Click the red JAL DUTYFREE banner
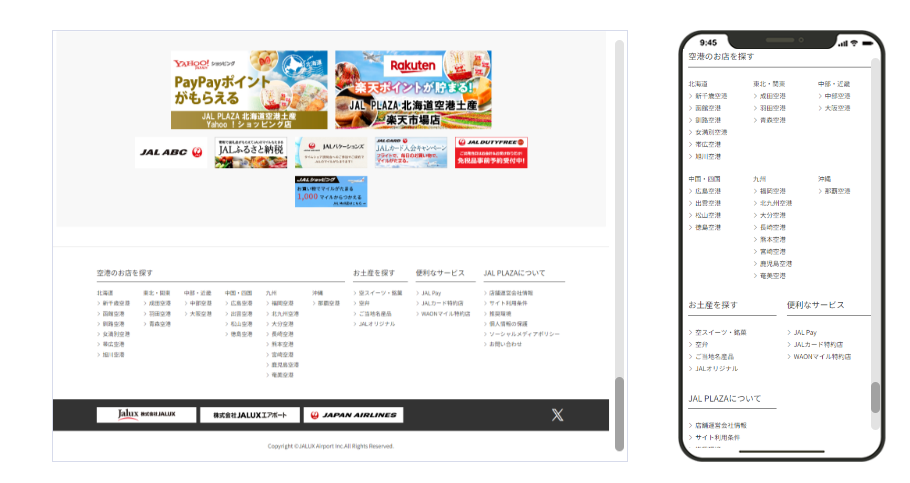This screenshot has height=483, width=910. pos(491,152)
